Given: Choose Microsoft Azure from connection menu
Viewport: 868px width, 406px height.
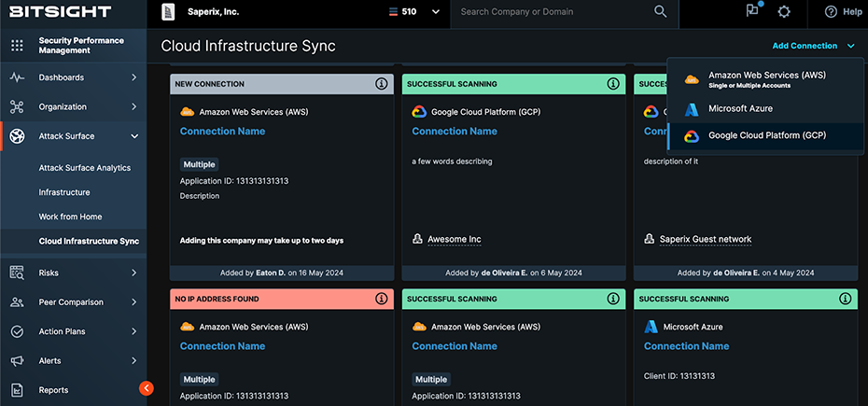Looking at the screenshot, I should coord(739,108).
